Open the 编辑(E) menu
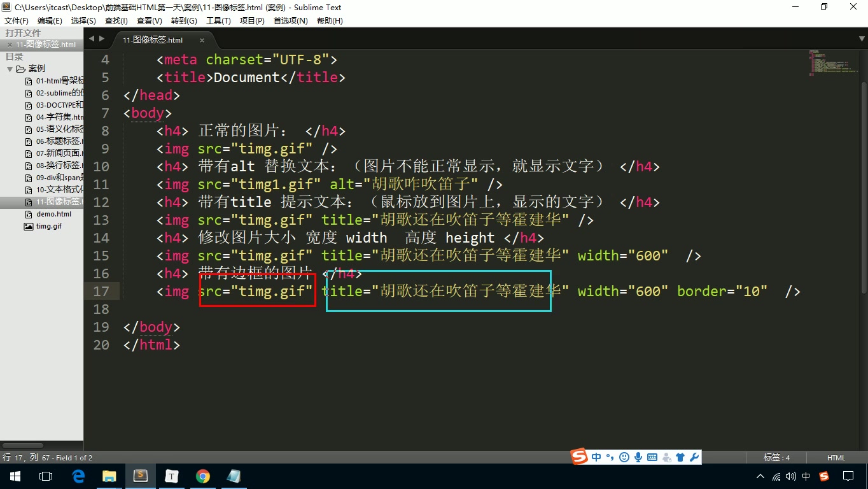 (50, 21)
